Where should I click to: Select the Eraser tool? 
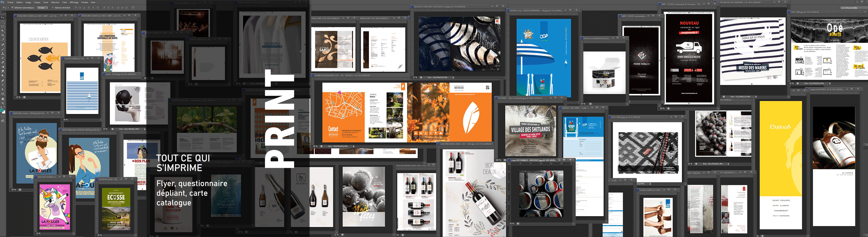pos(3,63)
